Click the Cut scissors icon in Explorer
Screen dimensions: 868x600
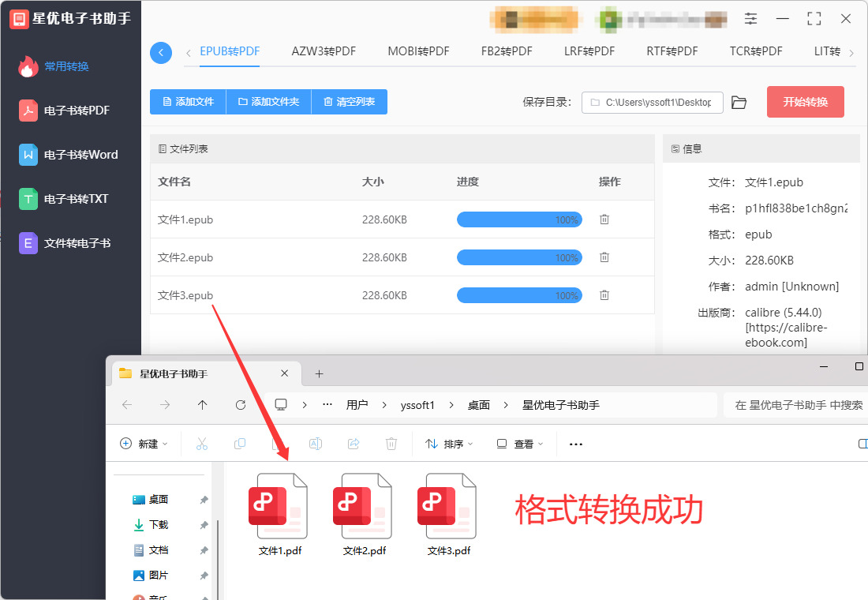coord(201,444)
